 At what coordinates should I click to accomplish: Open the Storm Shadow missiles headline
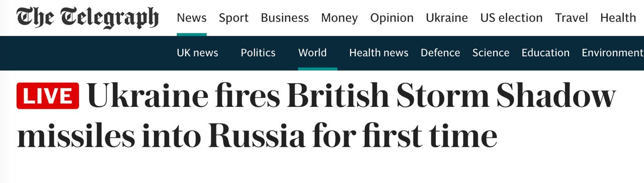[x=316, y=116]
